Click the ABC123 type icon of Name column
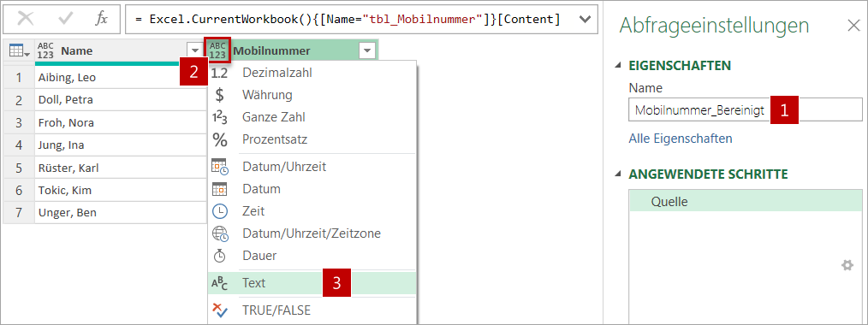868x325 pixels. [46, 50]
